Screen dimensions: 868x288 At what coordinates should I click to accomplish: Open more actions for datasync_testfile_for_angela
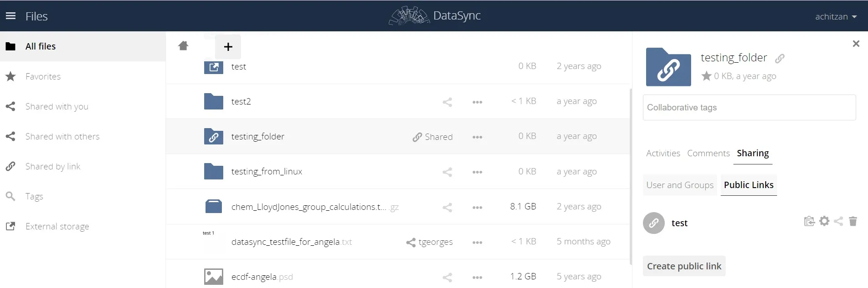click(x=477, y=243)
